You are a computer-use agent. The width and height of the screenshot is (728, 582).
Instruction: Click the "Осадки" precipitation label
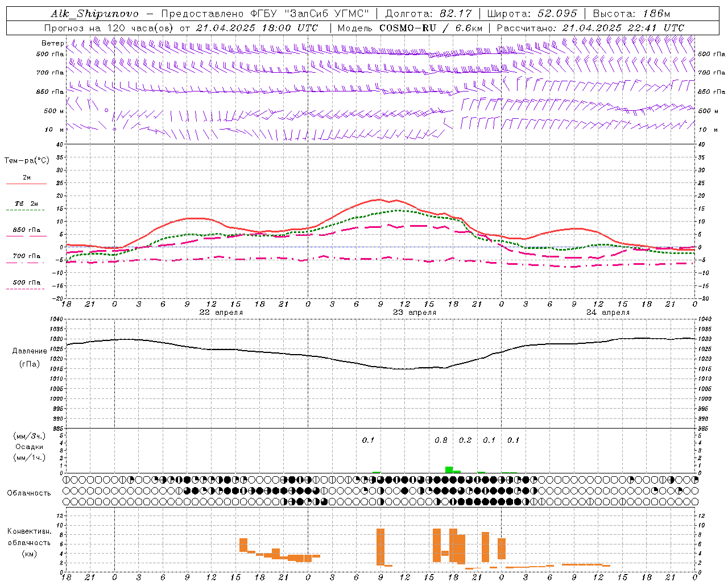pyautogui.click(x=29, y=447)
